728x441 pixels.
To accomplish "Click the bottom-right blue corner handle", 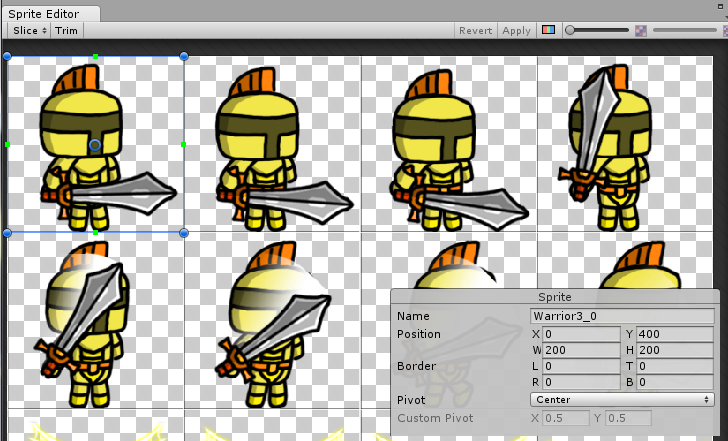I will 184,233.
